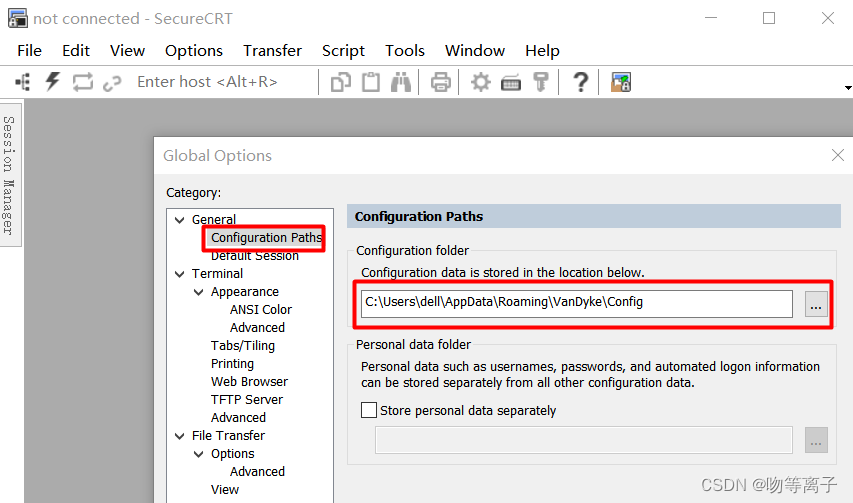The height and width of the screenshot is (503, 853).
Task: Select the General category label
Action: [214, 220]
